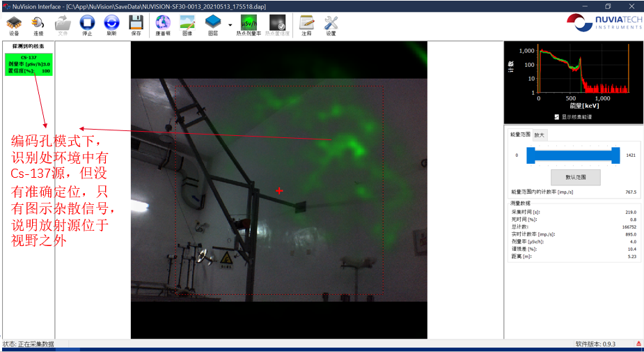Open 设置 (Settings) tools icon
The height and width of the screenshot is (352, 644).
click(331, 24)
